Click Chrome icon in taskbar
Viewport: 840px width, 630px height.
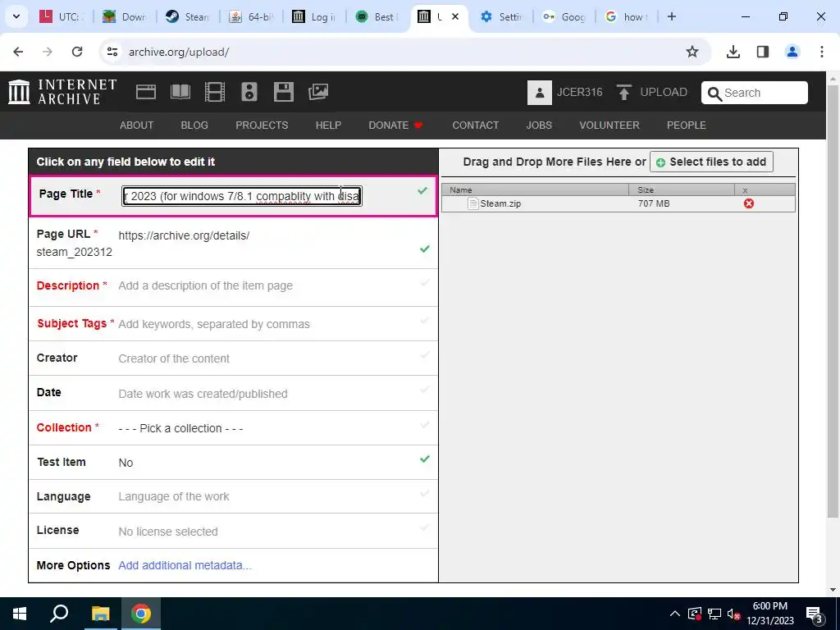coord(141,614)
